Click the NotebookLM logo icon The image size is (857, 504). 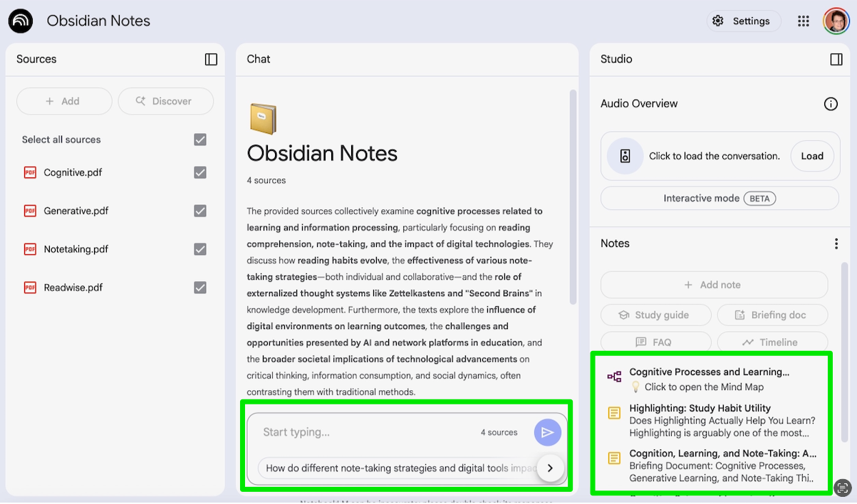click(21, 21)
